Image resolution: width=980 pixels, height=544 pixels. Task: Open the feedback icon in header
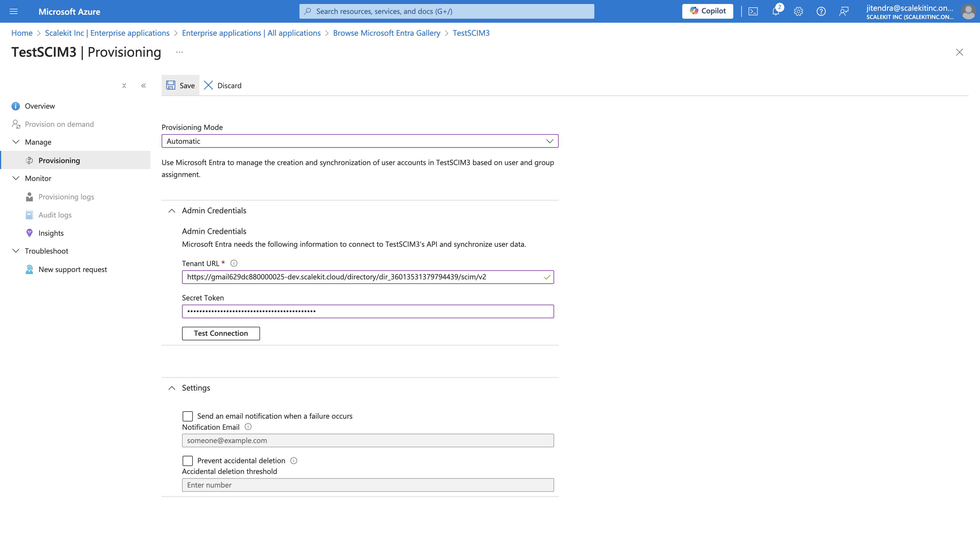[843, 11]
